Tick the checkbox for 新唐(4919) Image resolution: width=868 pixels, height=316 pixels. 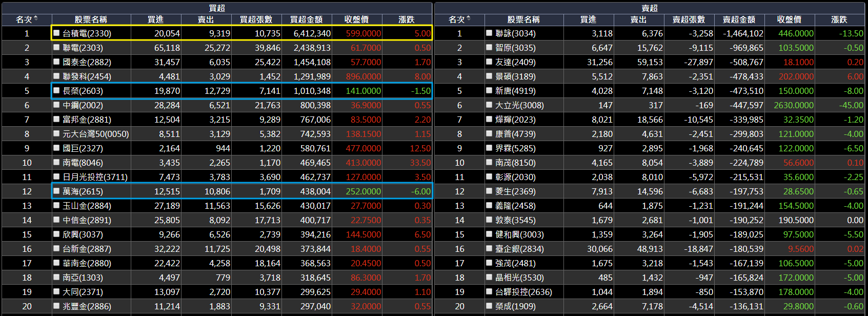(x=489, y=90)
